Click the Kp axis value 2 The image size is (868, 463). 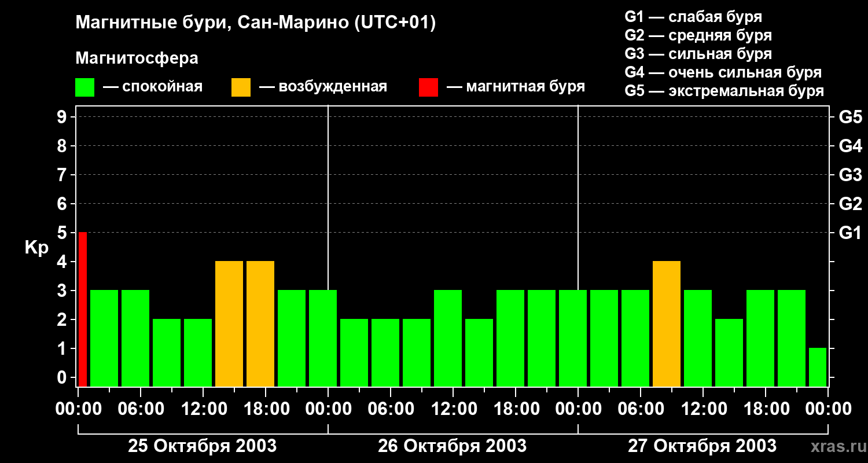pos(63,319)
